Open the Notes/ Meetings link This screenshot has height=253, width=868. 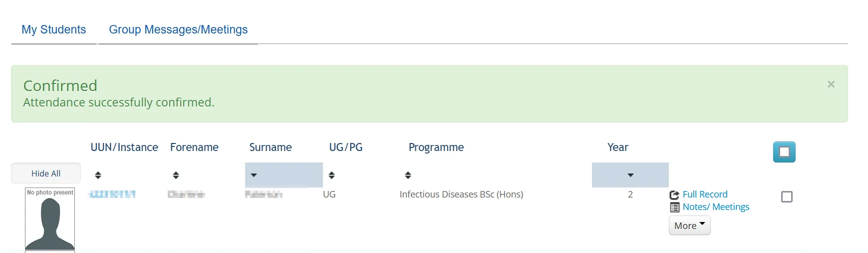tap(716, 207)
